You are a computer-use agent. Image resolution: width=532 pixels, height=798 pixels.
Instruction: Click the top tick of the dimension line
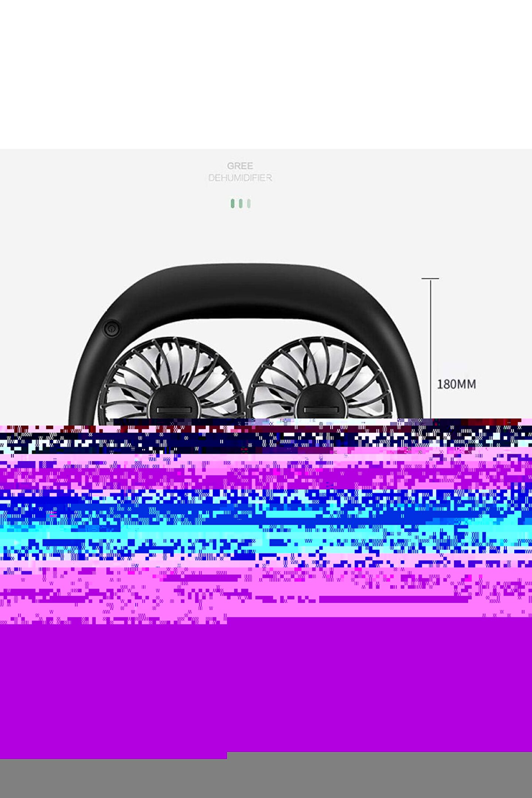(x=430, y=279)
